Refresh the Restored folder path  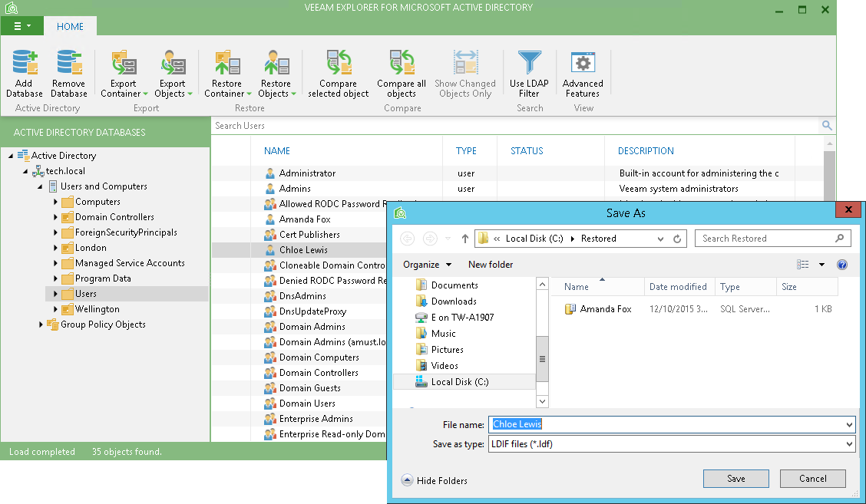pyautogui.click(x=677, y=239)
